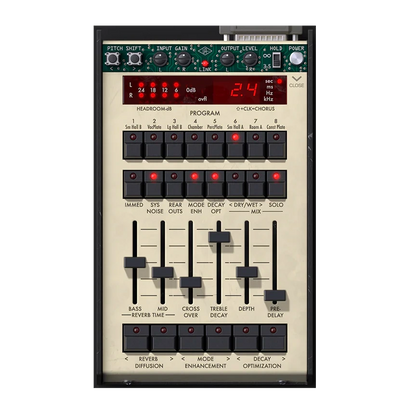Click the pitch shift up button

point(134,59)
